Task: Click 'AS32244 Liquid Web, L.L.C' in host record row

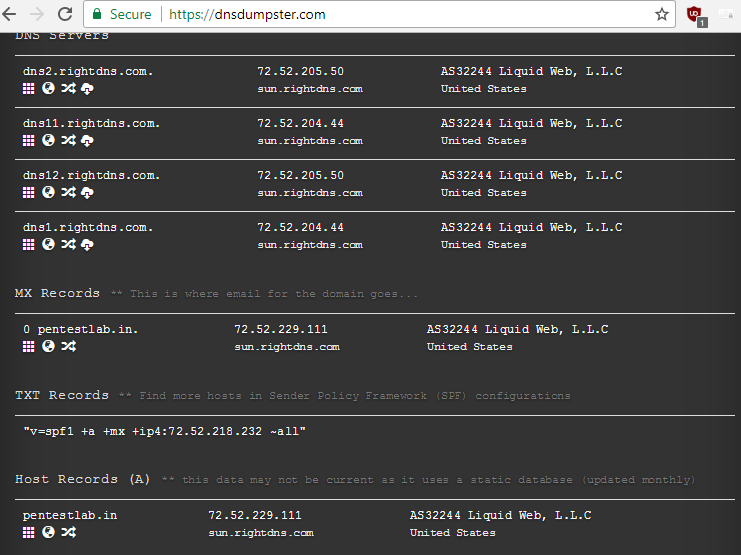Action: 500,515
